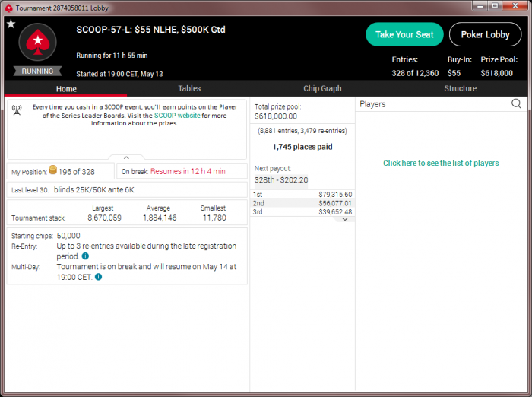The height and width of the screenshot is (397, 532).
Task: Click the PokerStars red spade logo
Action: click(x=38, y=42)
